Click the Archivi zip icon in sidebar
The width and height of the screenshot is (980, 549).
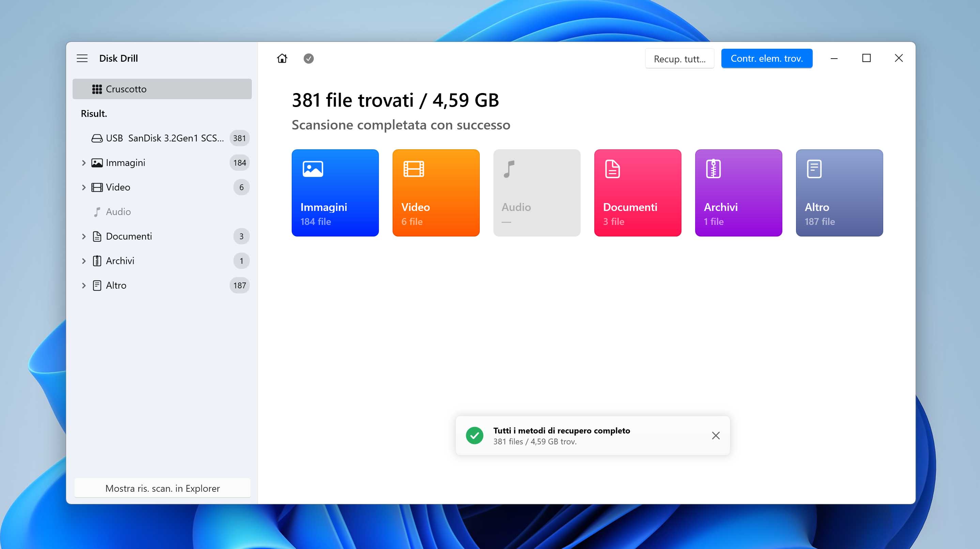pyautogui.click(x=97, y=261)
